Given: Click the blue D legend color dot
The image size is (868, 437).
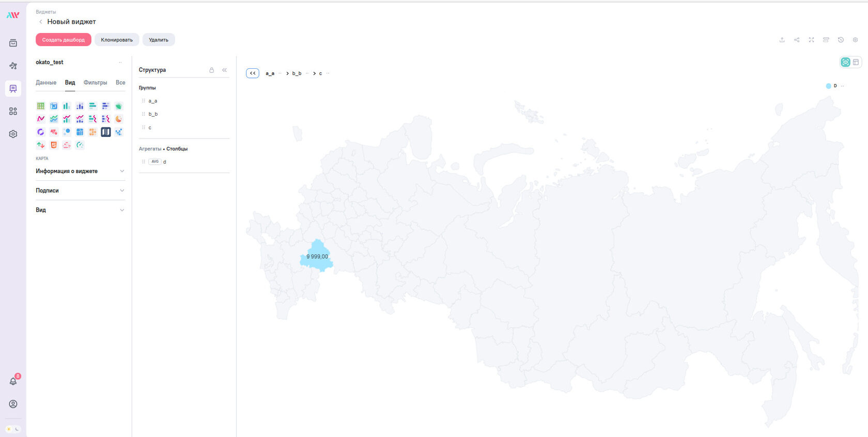Looking at the screenshot, I should [828, 86].
